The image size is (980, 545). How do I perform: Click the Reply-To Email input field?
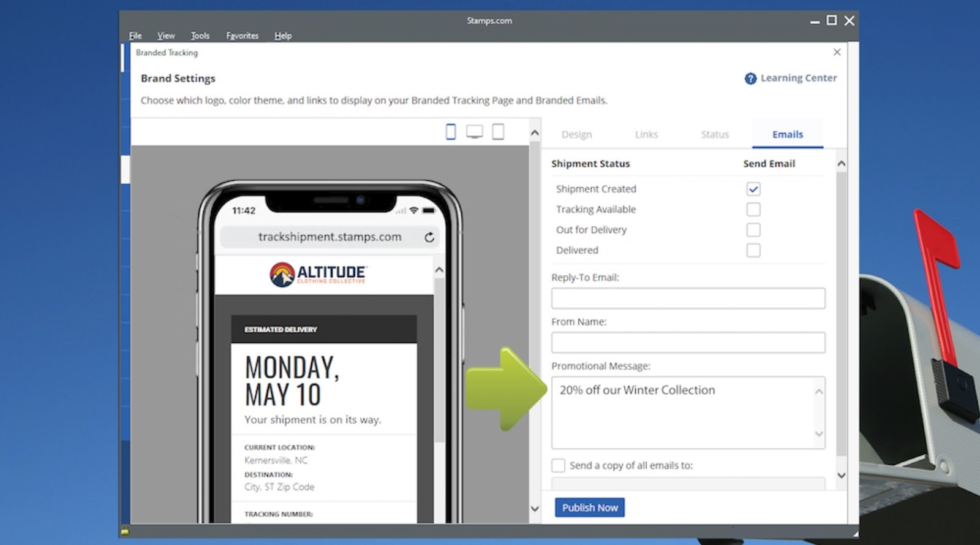pyautogui.click(x=688, y=299)
